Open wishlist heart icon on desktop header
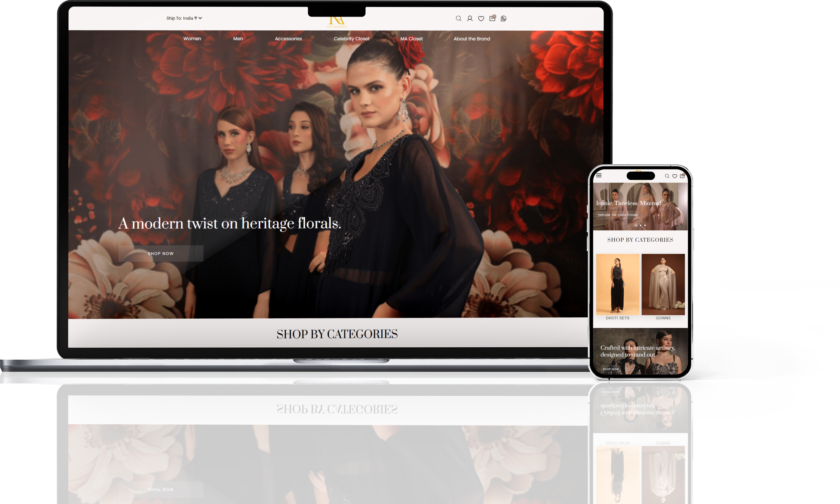Screen dimensions: 840x504 [481, 19]
